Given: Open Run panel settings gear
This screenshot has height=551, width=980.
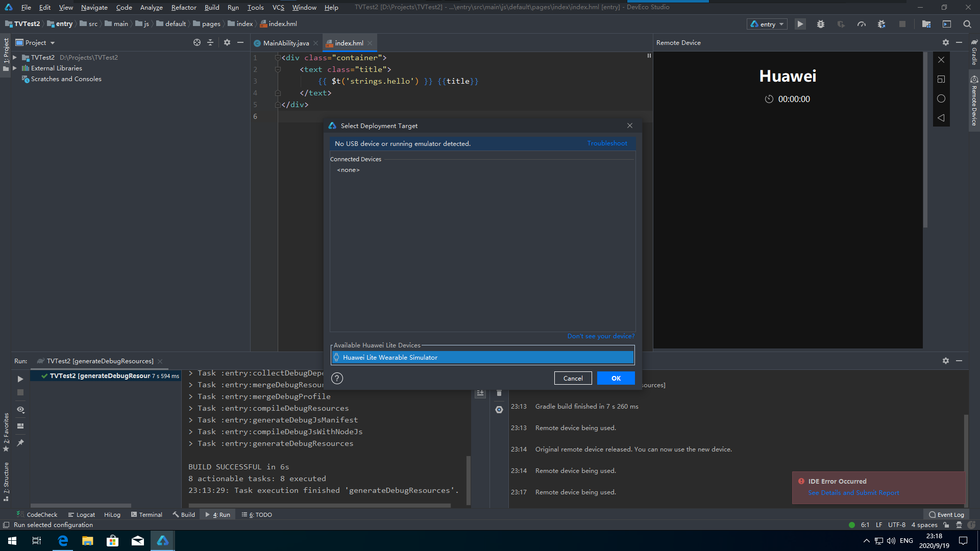Looking at the screenshot, I should [946, 361].
